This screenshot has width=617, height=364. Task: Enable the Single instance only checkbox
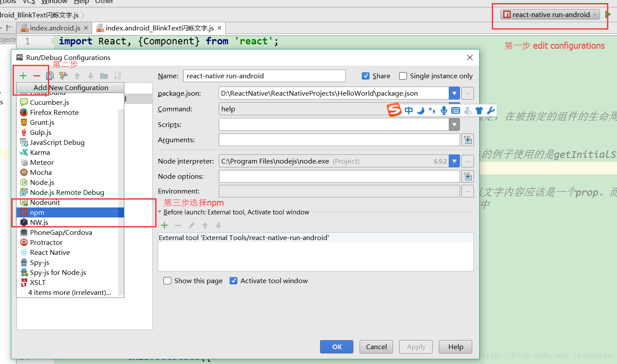403,76
